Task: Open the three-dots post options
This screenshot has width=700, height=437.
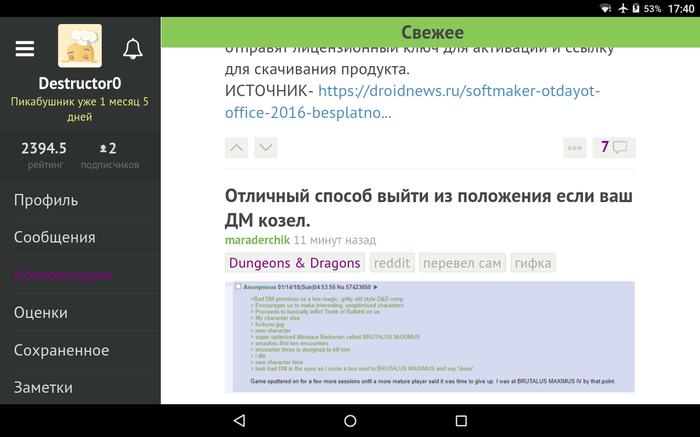Action: [575, 148]
